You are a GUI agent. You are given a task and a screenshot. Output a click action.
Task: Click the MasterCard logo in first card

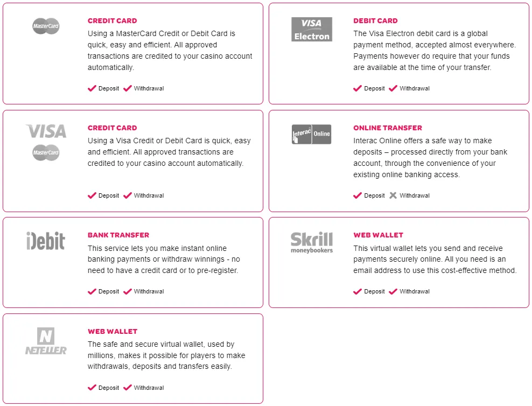click(46, 26)
